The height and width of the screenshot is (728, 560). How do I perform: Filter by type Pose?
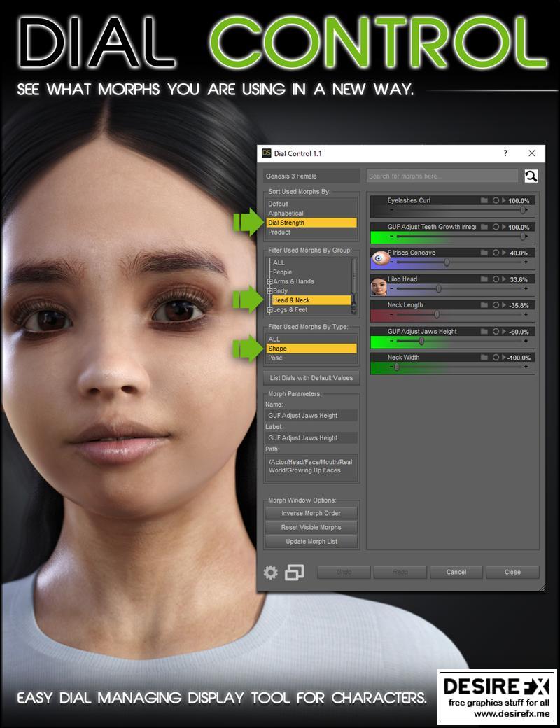[275, 358]
